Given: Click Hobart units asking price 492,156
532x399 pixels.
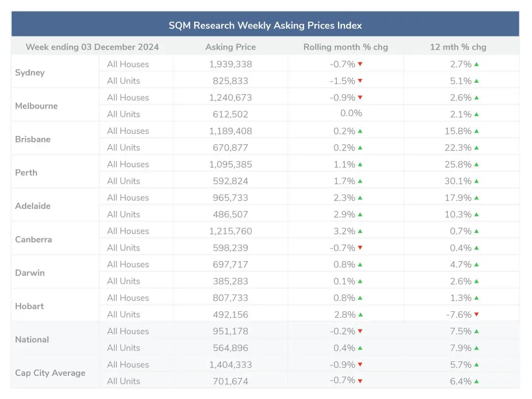Looking at the screenshot, I should 231,314.
